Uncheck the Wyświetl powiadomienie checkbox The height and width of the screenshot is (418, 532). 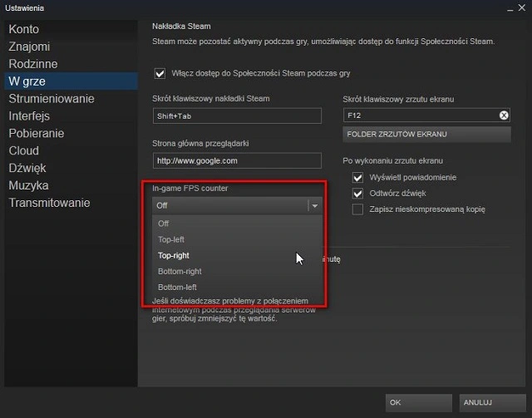[358, 177]
